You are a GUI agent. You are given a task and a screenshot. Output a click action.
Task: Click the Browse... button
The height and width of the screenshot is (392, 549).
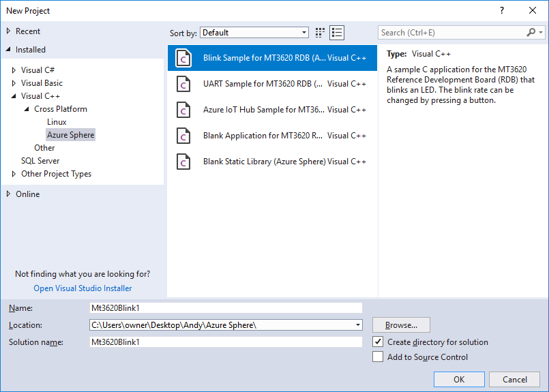tap(401, 325)
